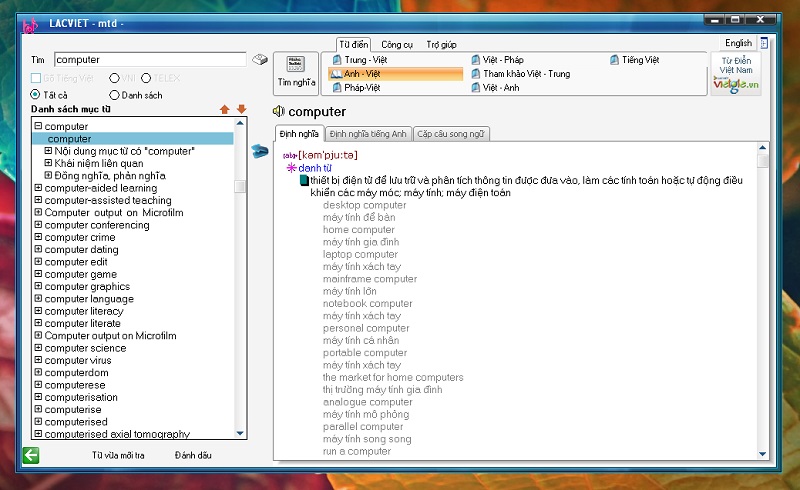Image resolution: width=800 pixels, height=490 pixels.
Task: Click the orange down arrow above word list
Action: point(241,108)
